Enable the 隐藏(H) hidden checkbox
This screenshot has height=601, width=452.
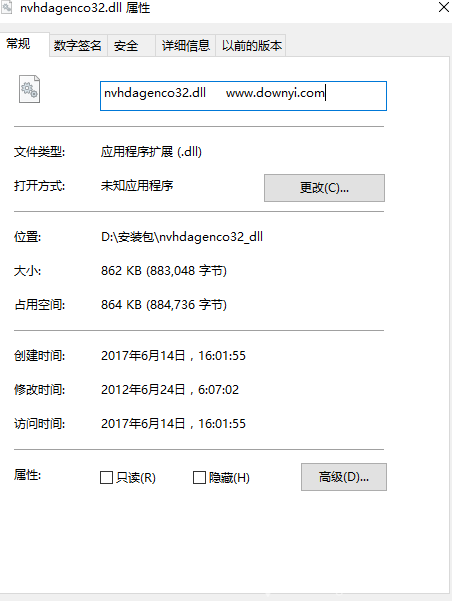tap(199, 478)
